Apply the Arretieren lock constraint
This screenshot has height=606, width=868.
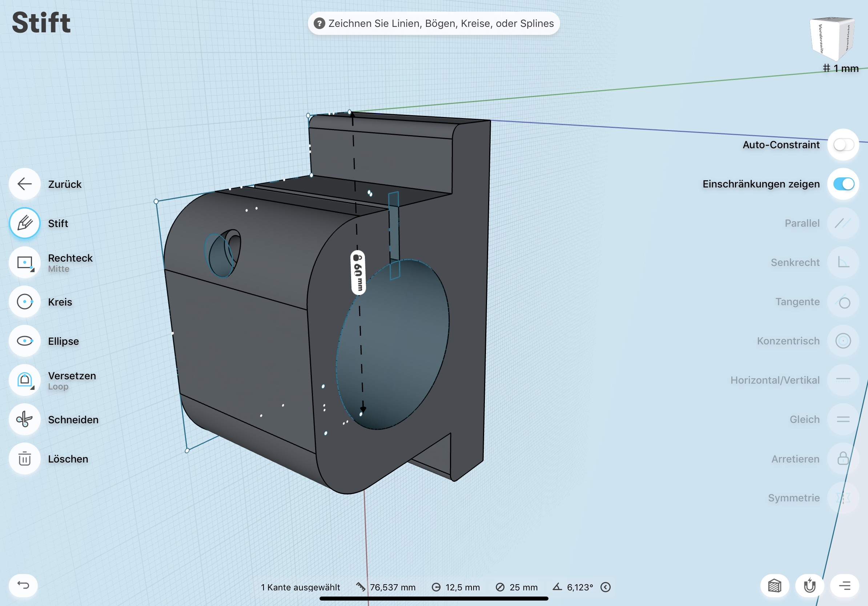[x=843, y=458]
